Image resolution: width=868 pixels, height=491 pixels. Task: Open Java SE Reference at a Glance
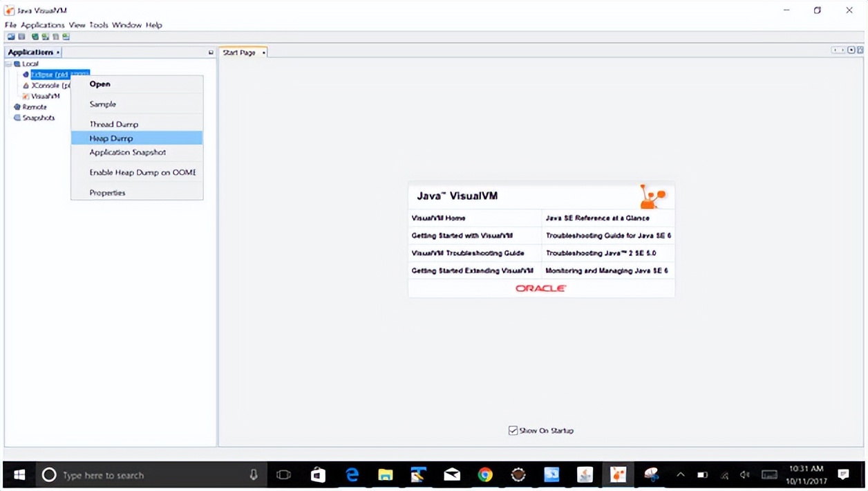pyautogui.click(x=598, y=218)
